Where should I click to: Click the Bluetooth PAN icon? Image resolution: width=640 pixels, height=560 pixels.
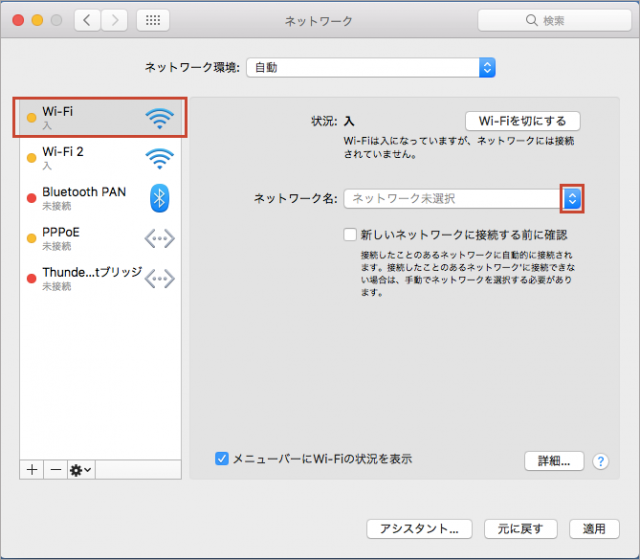pyautogui.click(x=159, y=197)
